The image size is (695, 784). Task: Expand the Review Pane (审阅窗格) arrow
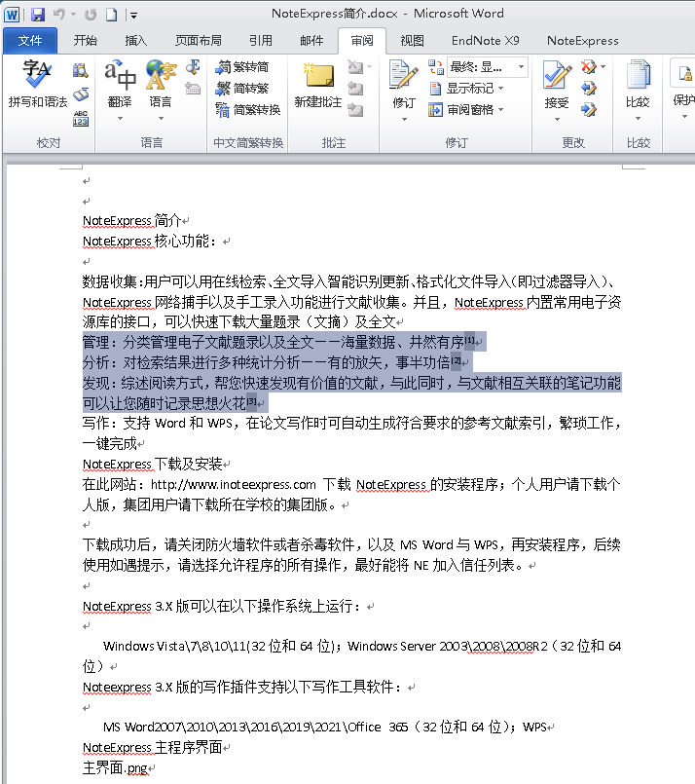(500, 109)
